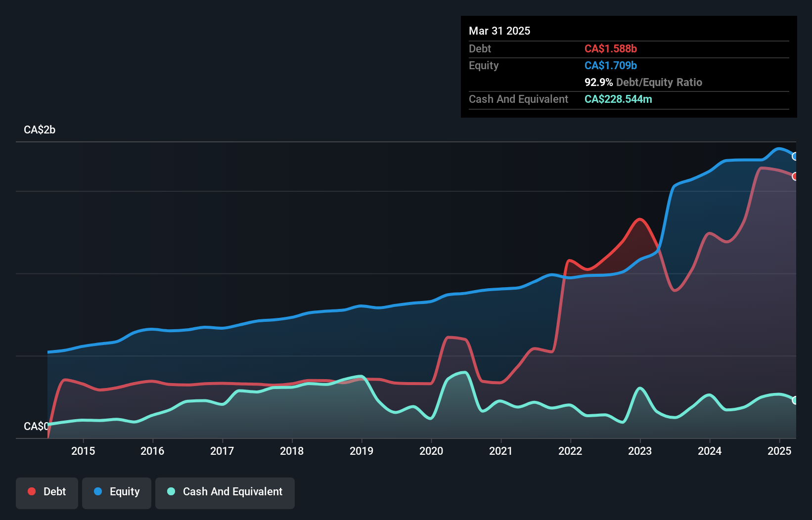Click the CA$1.588b debt value

click(x=611, y=48)
